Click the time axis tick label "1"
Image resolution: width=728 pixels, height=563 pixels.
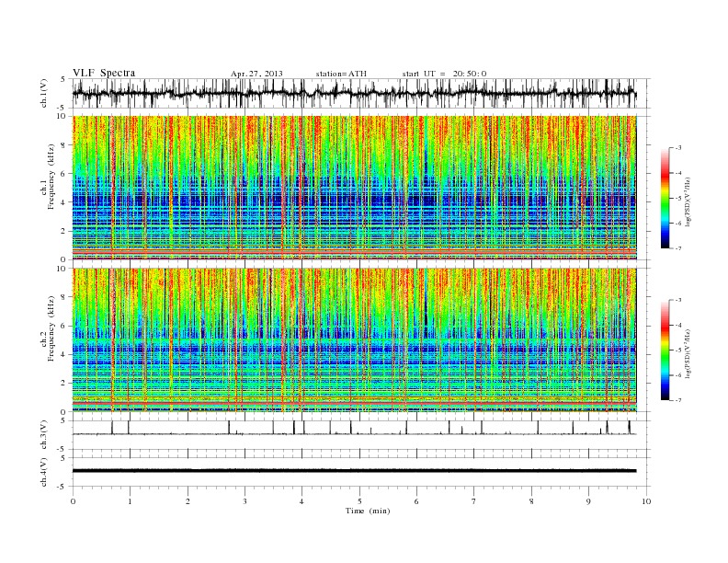130,501
